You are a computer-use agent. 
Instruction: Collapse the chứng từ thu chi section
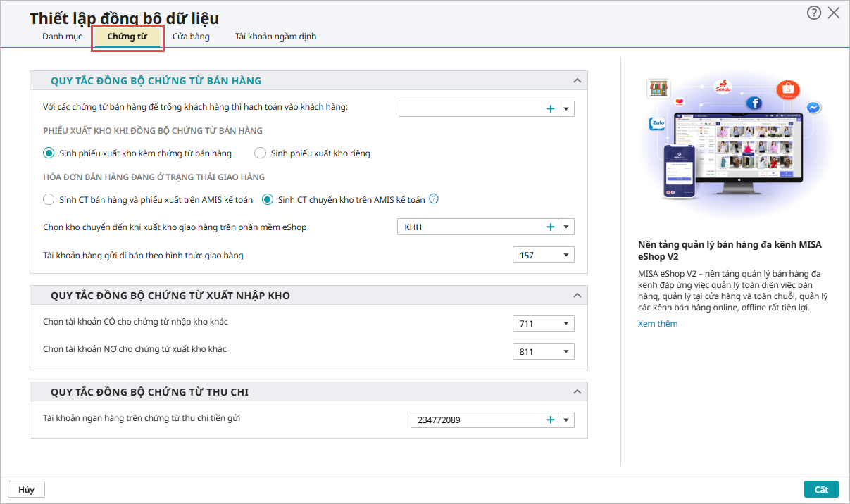(x=577, y=392)
